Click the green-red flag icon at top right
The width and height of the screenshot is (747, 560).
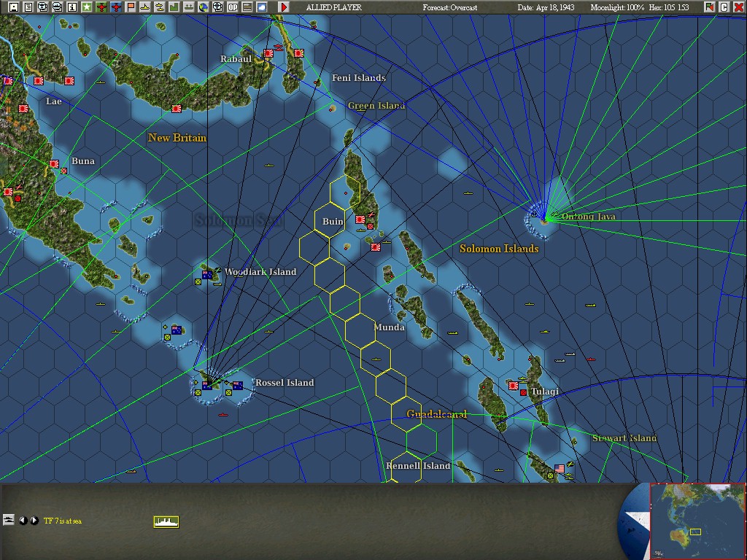click(709, 7)
